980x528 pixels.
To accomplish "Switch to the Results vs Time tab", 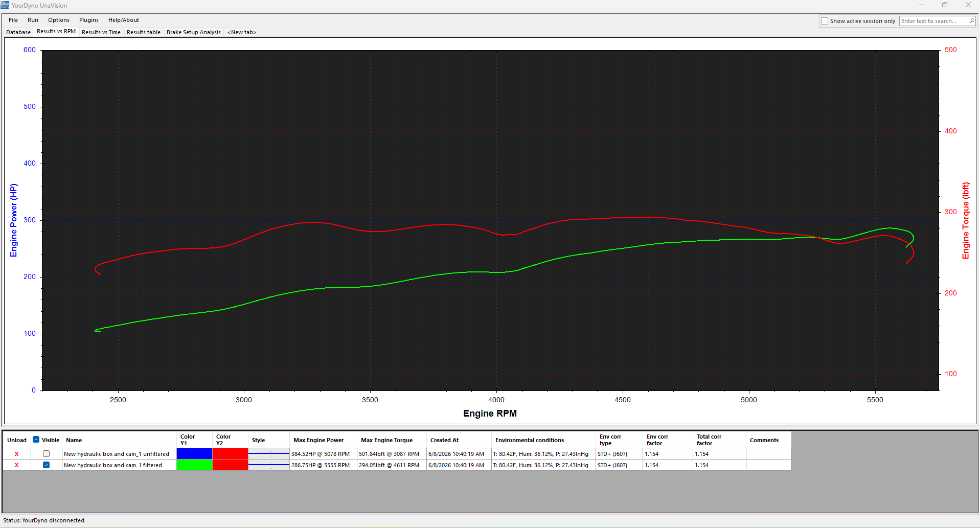I will [101, 32].
